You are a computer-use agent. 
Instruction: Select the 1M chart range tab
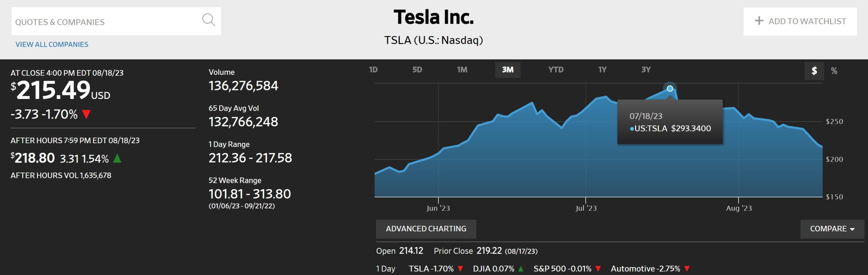[462, 70]
